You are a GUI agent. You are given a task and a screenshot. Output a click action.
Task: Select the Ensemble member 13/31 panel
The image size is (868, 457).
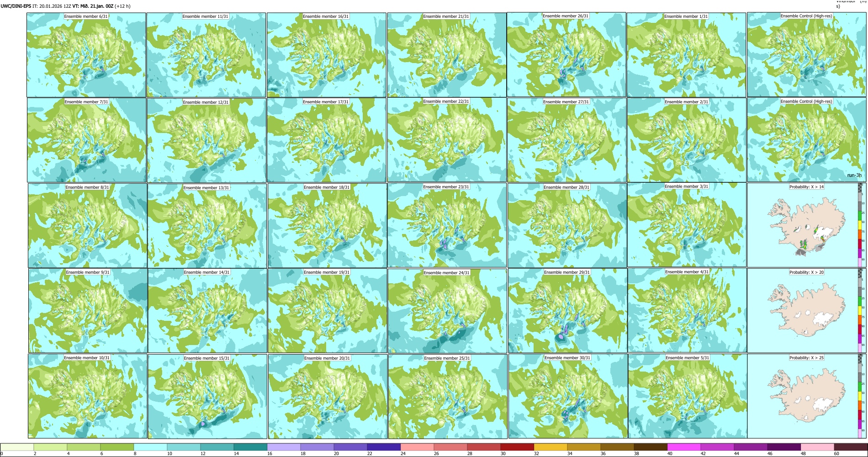[207, 226]
